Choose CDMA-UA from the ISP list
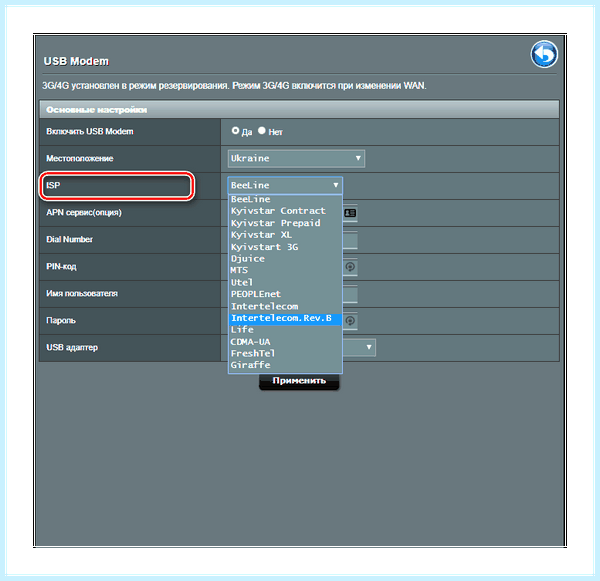Image resolution: width=600 pixels, height=581 pixels. click(285, 342)
